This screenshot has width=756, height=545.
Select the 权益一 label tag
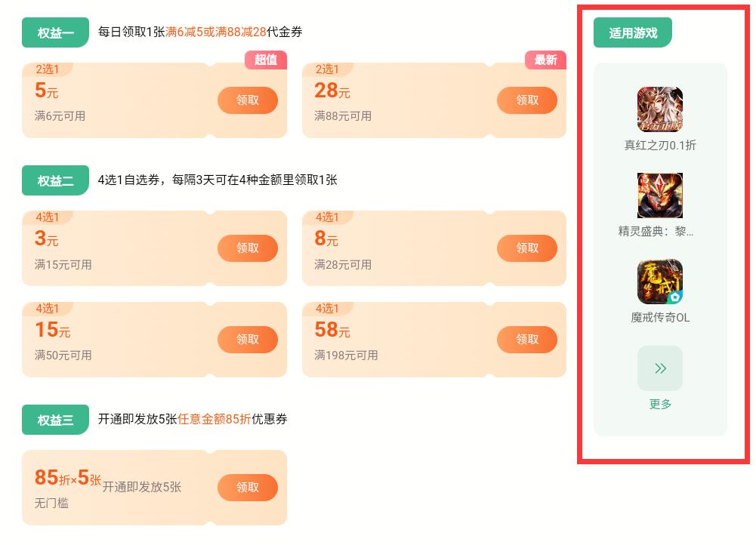coord(55,32)
